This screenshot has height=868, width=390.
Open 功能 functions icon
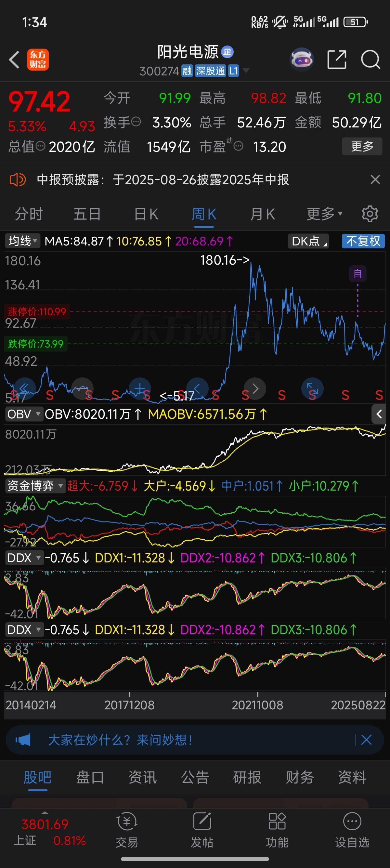coord(277,830)
